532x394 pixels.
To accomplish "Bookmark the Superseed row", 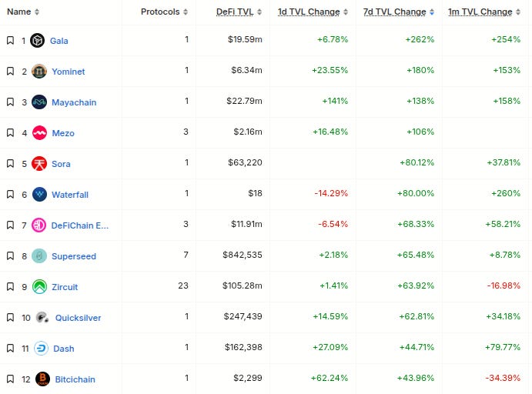I will coord(10,256).
